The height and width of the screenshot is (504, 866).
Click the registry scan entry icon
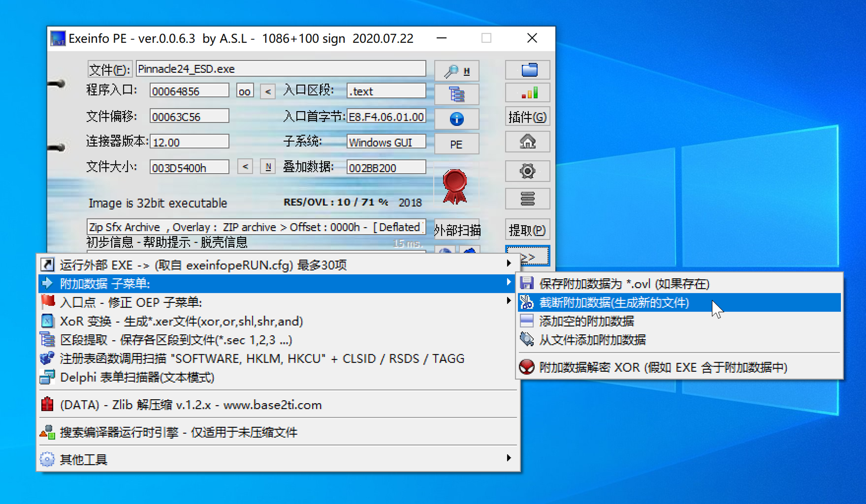(47, 358)
